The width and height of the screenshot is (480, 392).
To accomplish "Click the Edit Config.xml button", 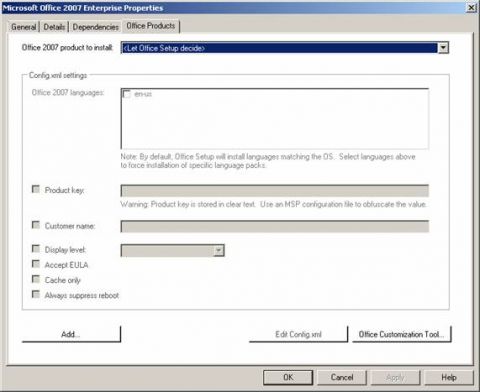I will (x=298, y=334).
